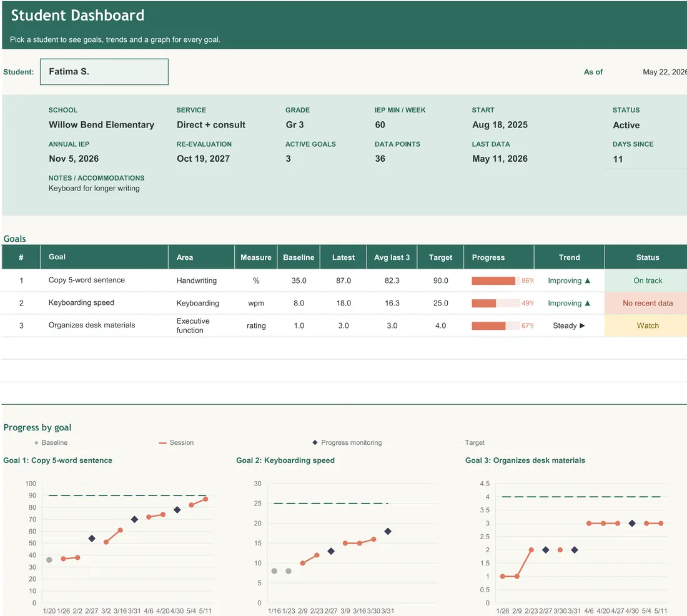
Task: Click the Status column header in Goals table
Action: (647, 257)
